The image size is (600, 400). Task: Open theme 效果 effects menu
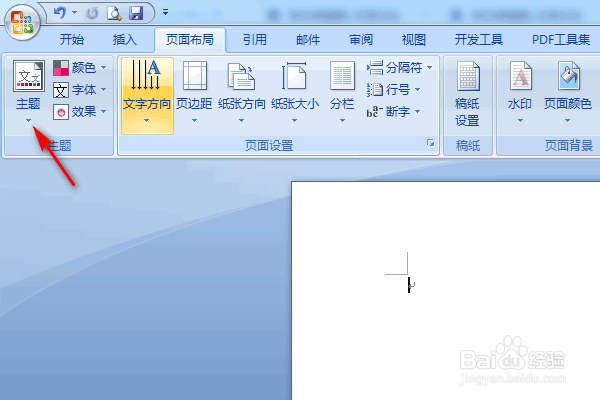coord(80,112)
